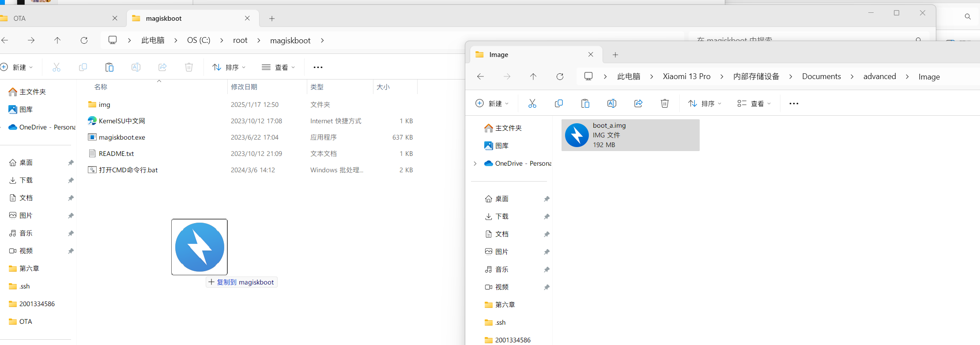Add new tab in Image window

(x=615, y=54)
